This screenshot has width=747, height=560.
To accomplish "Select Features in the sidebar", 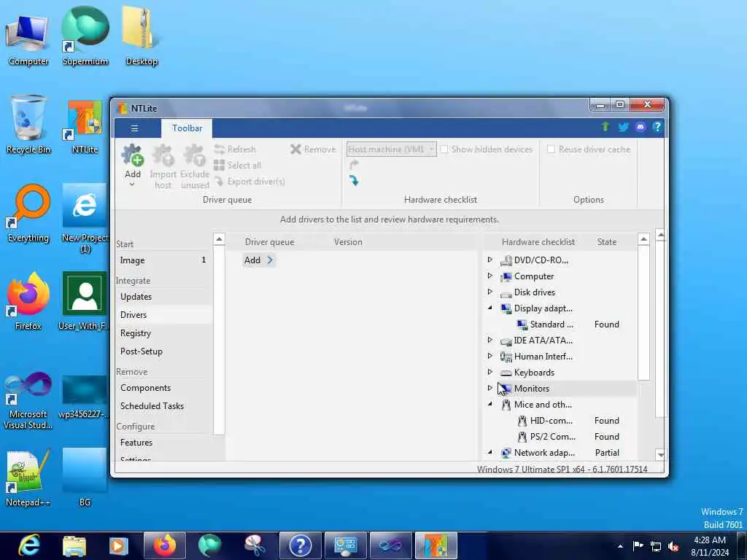I will pos(163,443).
